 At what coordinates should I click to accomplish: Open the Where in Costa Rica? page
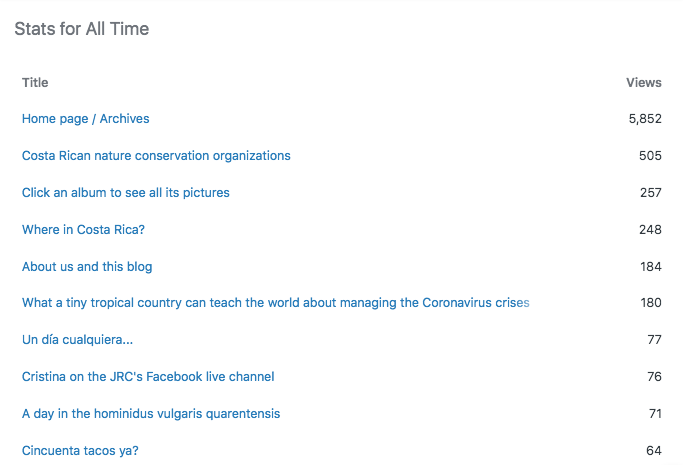click(83, 229)
